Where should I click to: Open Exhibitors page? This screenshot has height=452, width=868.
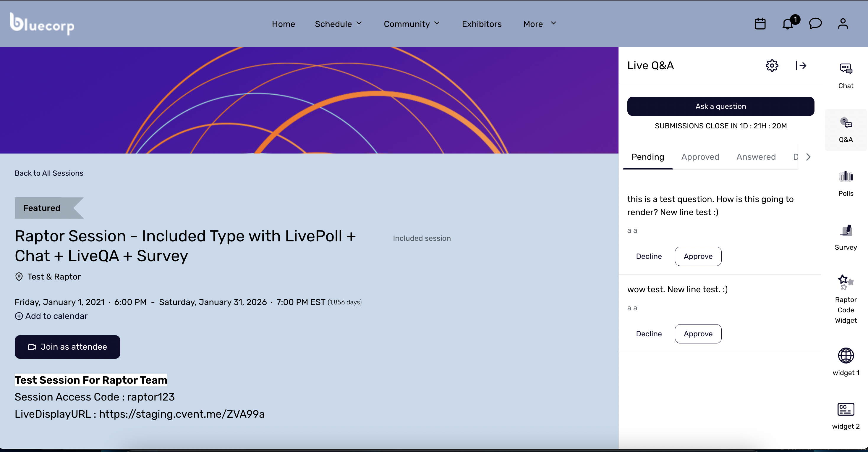coord(482,24)
